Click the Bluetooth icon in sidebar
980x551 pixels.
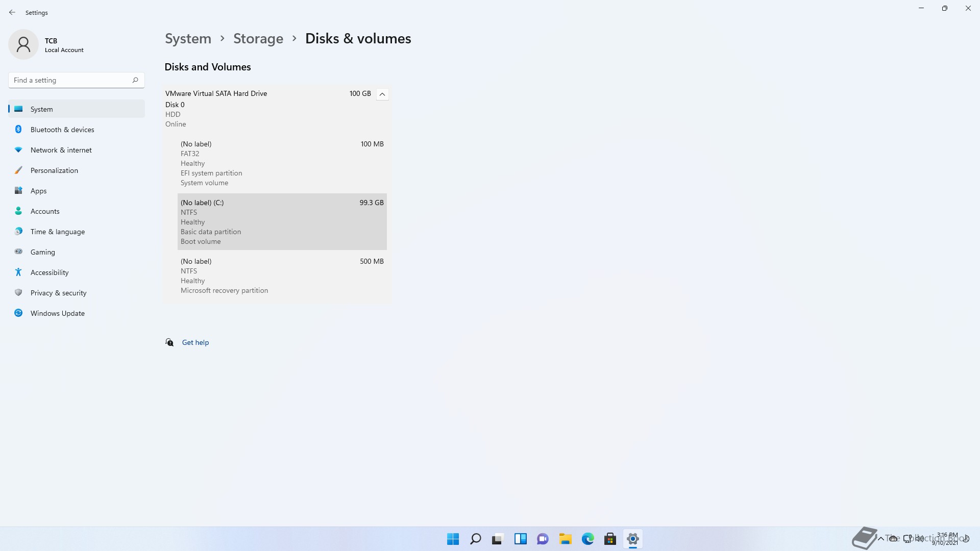pyautogui.click(x=18, y=129)
